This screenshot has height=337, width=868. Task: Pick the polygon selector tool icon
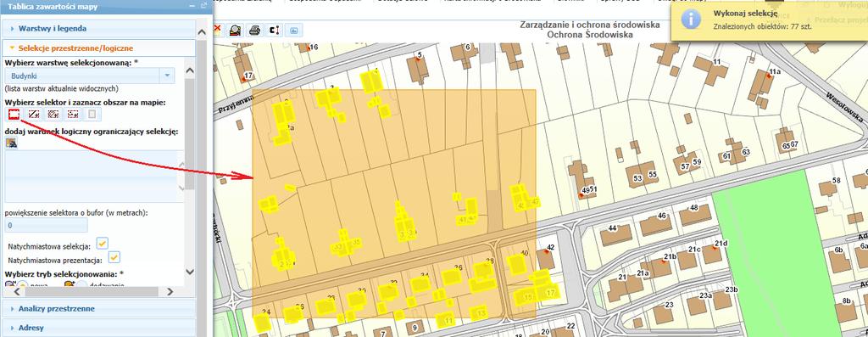click(53, 115)
